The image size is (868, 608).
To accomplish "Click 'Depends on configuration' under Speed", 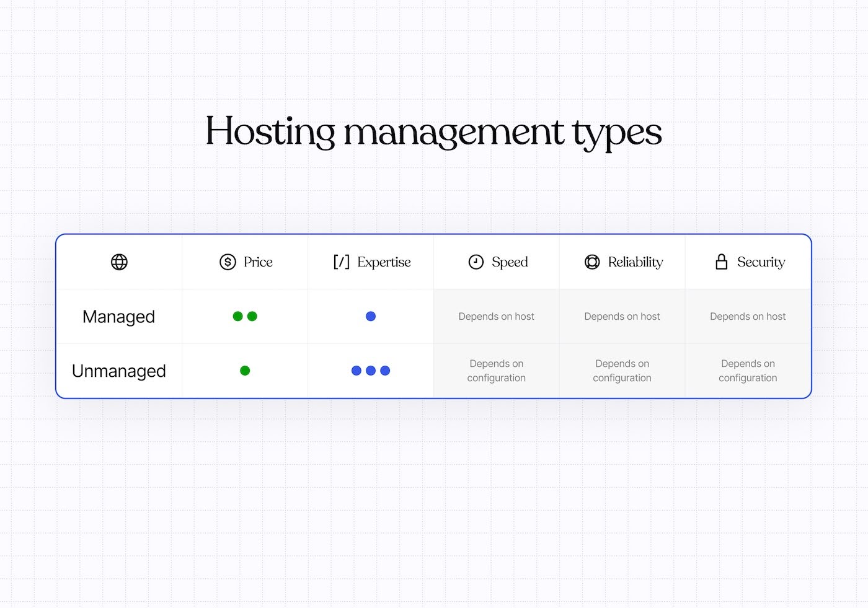I will pyautogui.click(x=495, y=370).
